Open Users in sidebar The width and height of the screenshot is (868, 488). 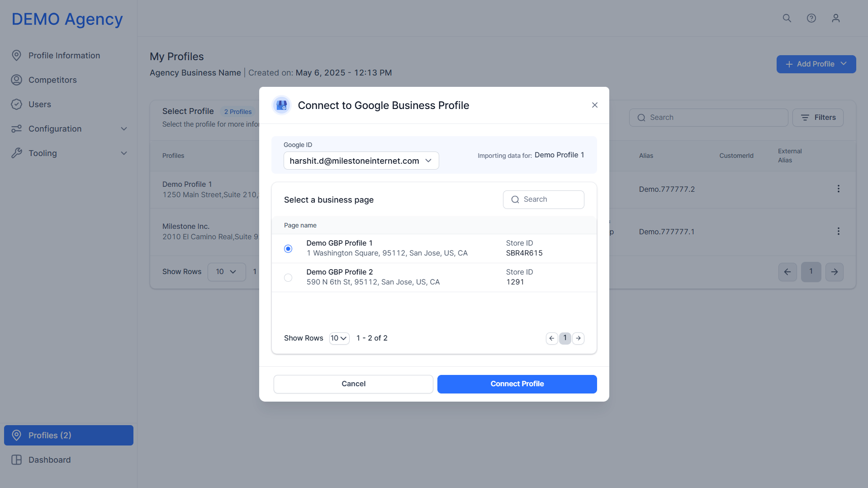point(69,104)
